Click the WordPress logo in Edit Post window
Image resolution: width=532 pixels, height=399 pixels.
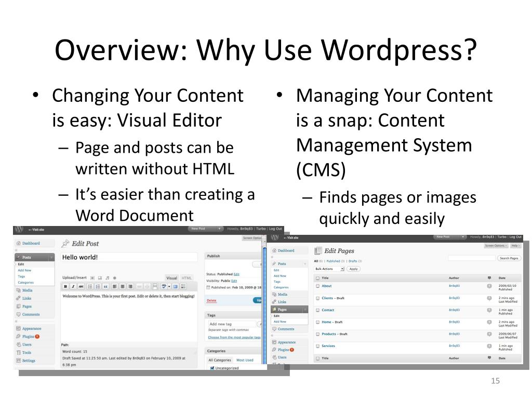coord(19,229)
